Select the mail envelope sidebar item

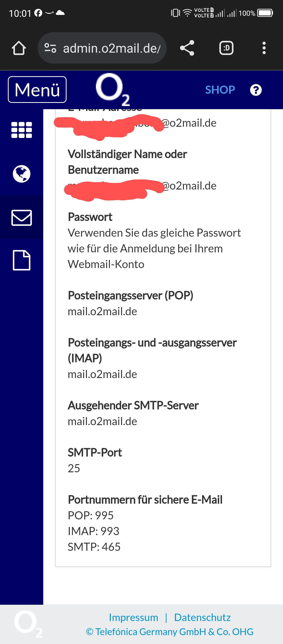tap(21, 217)
